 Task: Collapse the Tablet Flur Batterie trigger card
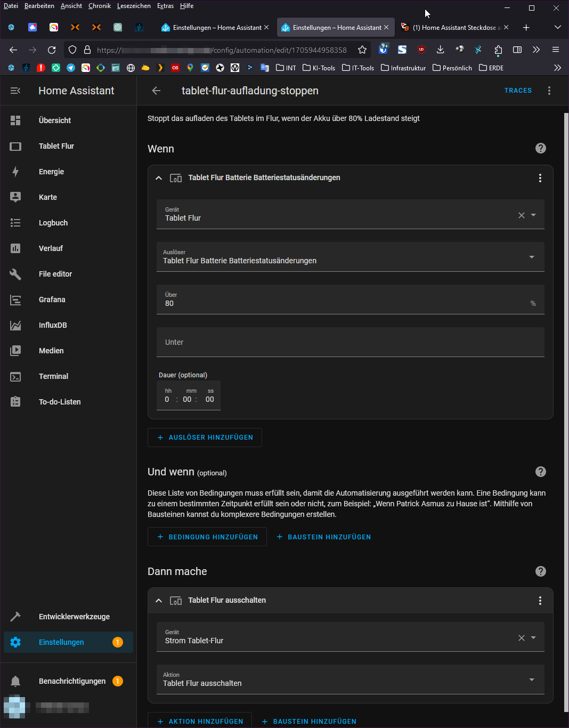click(x=159, y=178)
